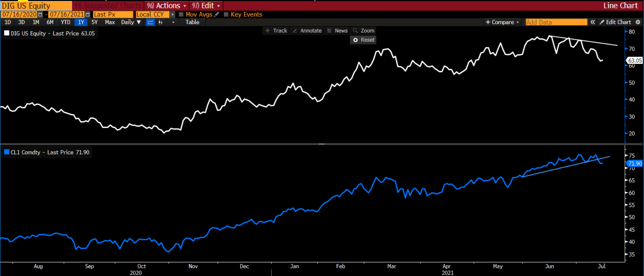
Task: Edit moving averages with the pencil icon
Action: [x=217, y=14]
